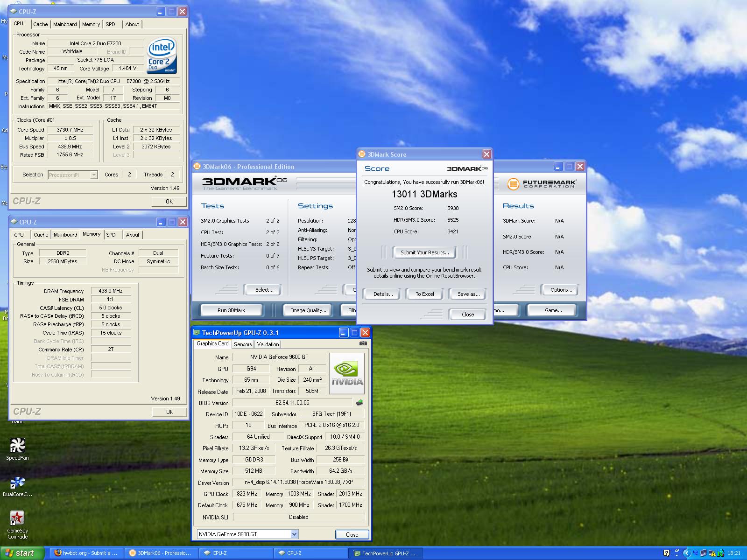
Task: Activate TechPowerUp GPU-Z taskbar button
Action: click(x=387, y=553)
